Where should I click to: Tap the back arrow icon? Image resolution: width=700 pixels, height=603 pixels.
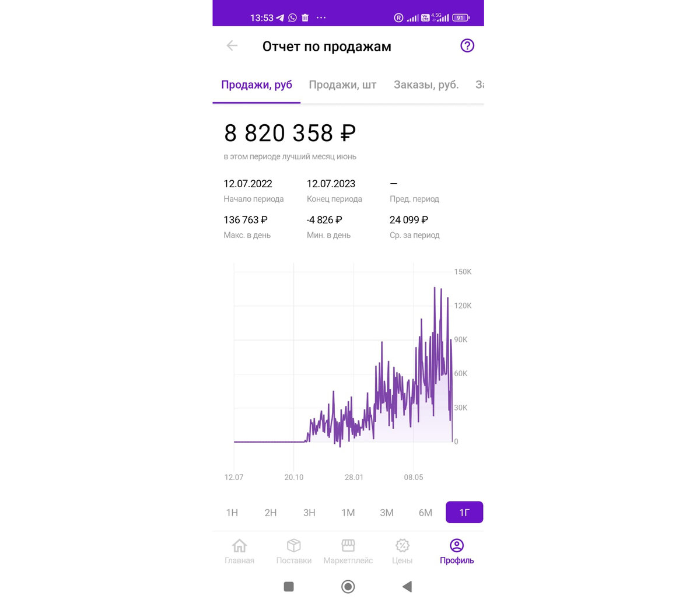(232, 45)
